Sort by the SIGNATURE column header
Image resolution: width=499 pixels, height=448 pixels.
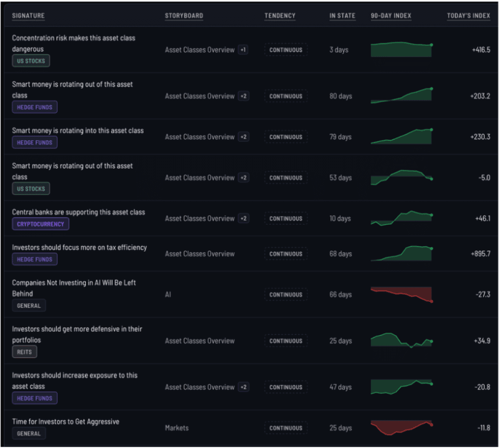(x=28, y=15)
